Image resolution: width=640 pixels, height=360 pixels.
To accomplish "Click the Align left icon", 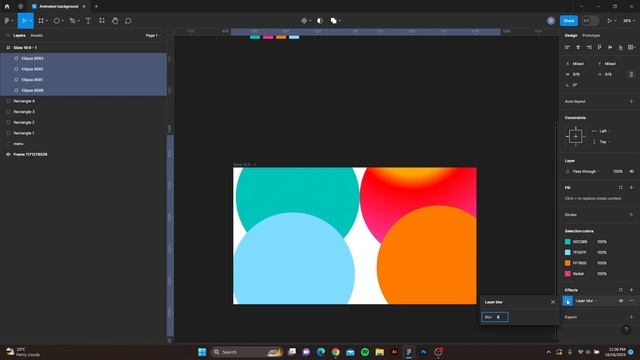I will click(x=567, y=48).
